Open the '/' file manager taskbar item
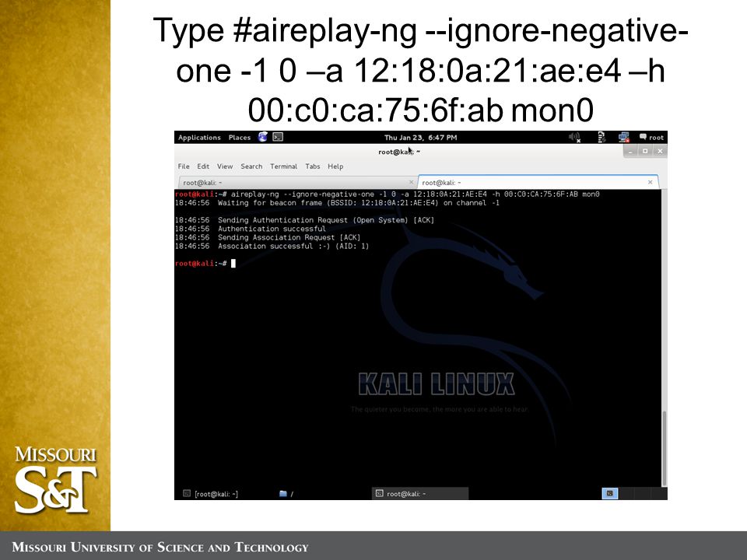Screen dimensions: 747x560 click(x=286, y=494)
